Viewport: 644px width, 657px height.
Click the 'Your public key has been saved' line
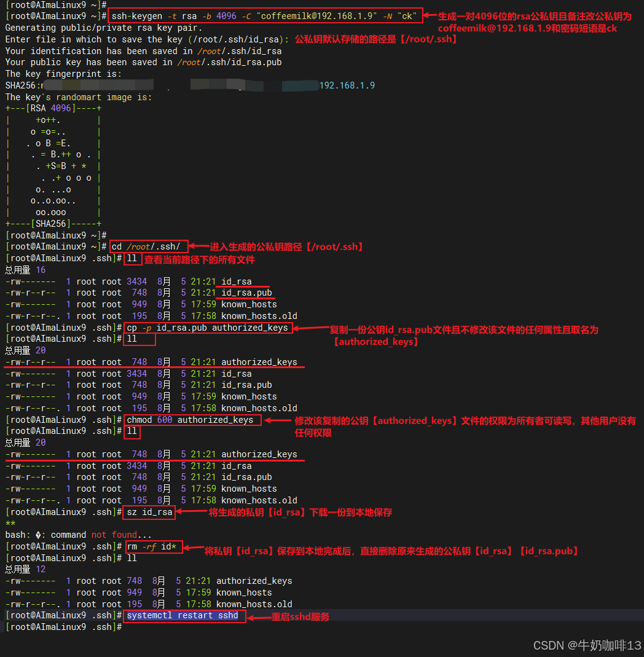pos(143,63)
